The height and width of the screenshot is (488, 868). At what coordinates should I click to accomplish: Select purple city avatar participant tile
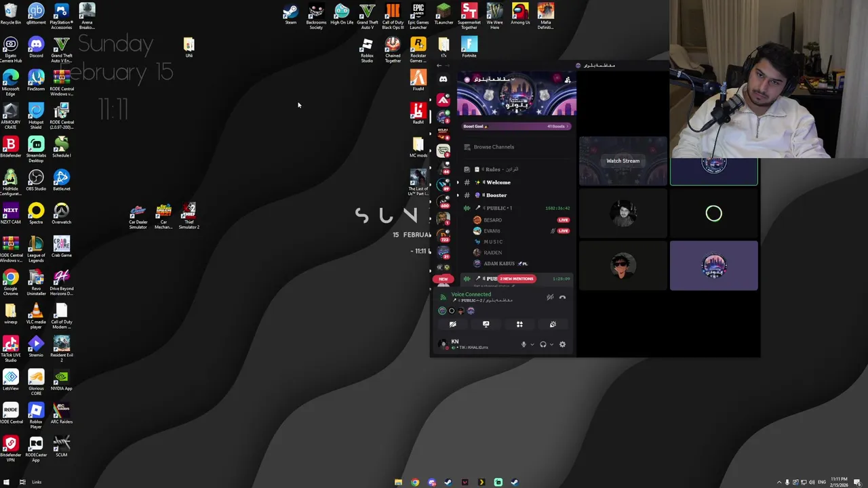click(x=713, y=266)
